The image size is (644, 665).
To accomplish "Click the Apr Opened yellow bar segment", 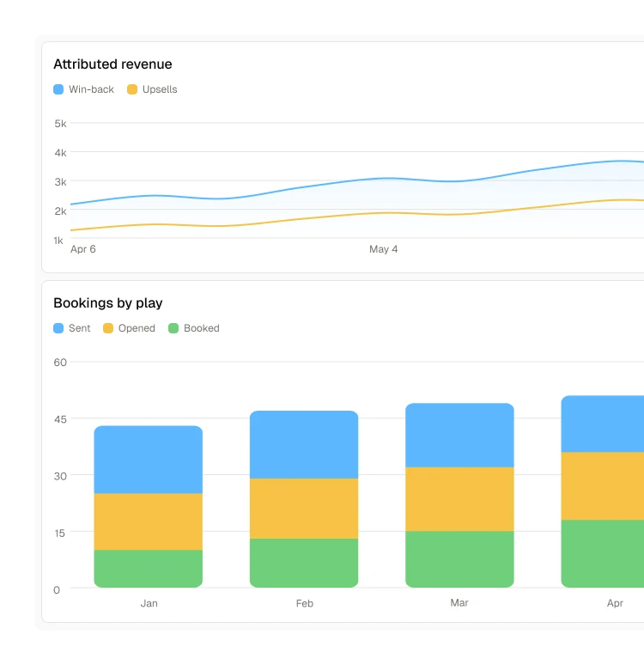I will [603, 486].
